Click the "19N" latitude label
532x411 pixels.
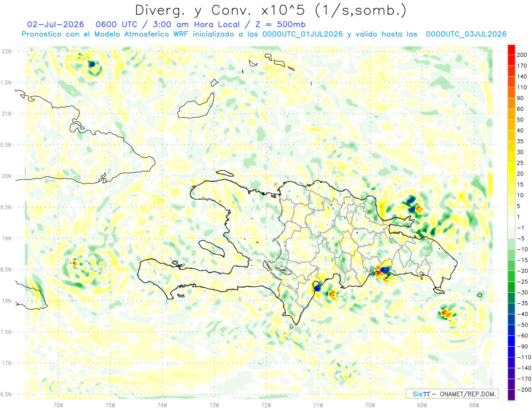pos(7,239)
